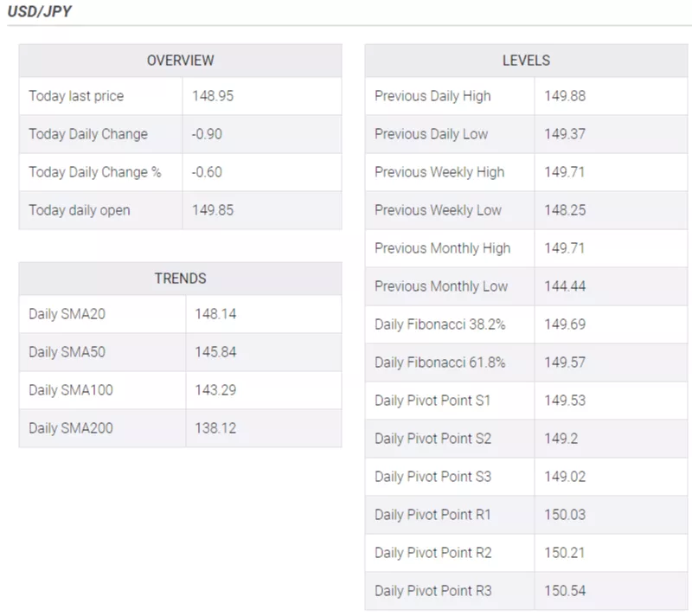Select the TRENDS table header
This screenshot has height=616, width=692.
(180, 279)
